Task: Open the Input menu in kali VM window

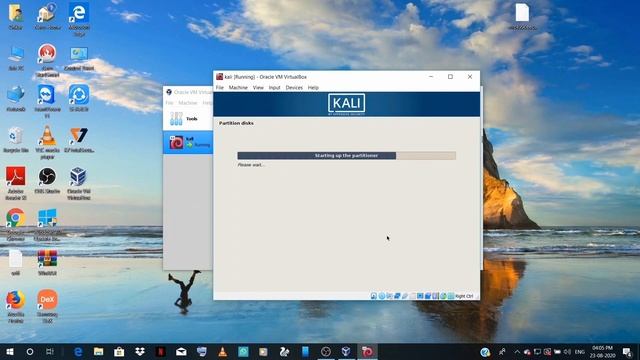Action: pos(274,87)
